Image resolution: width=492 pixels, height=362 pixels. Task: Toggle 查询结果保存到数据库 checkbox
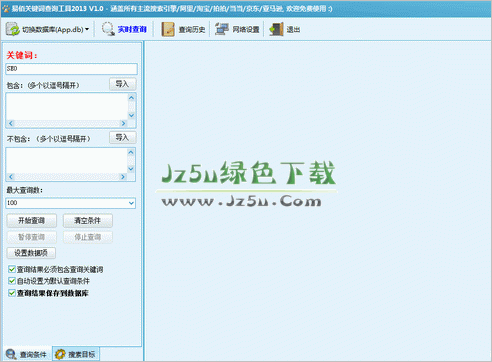(x=12, y=293)
